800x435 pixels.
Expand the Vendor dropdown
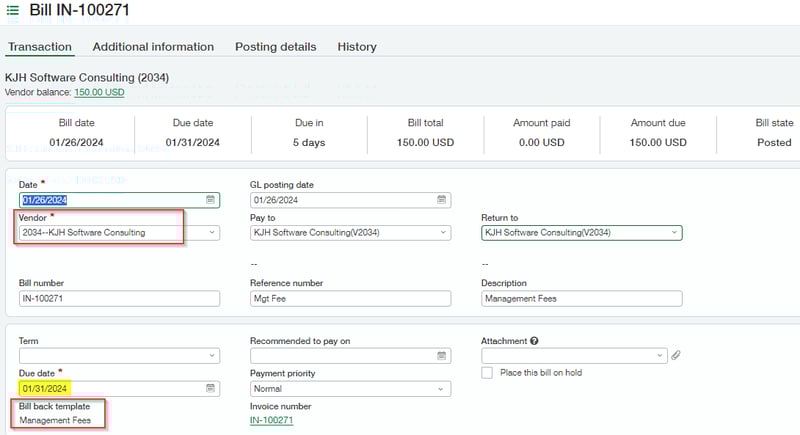coord(211,233)
